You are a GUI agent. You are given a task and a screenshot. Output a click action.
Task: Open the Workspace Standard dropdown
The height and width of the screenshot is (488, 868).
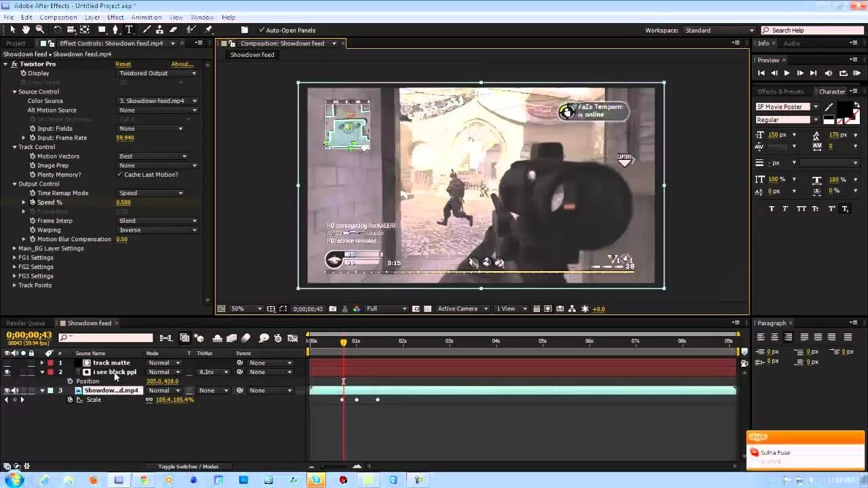(719, 30)
